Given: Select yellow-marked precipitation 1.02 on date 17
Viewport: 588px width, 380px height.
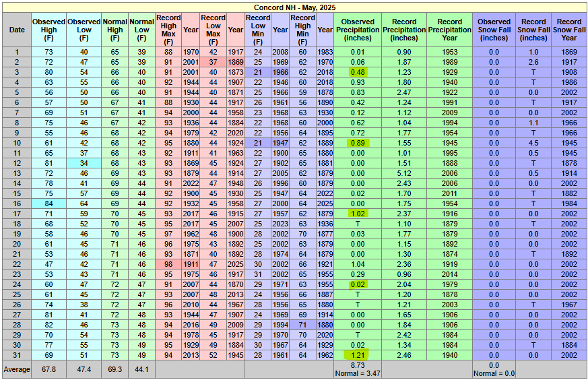Looking at the screenshot, I should coord(358,214).
